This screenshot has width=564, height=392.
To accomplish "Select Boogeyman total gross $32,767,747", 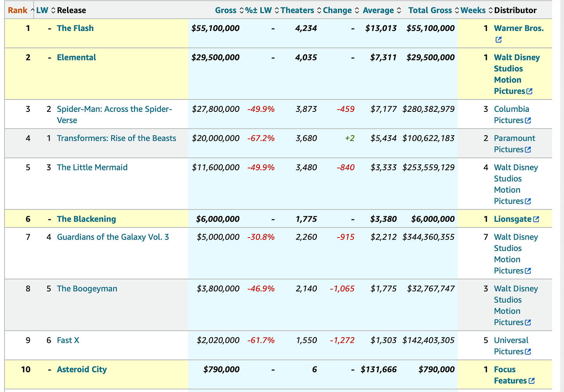I will coord(431,289).
